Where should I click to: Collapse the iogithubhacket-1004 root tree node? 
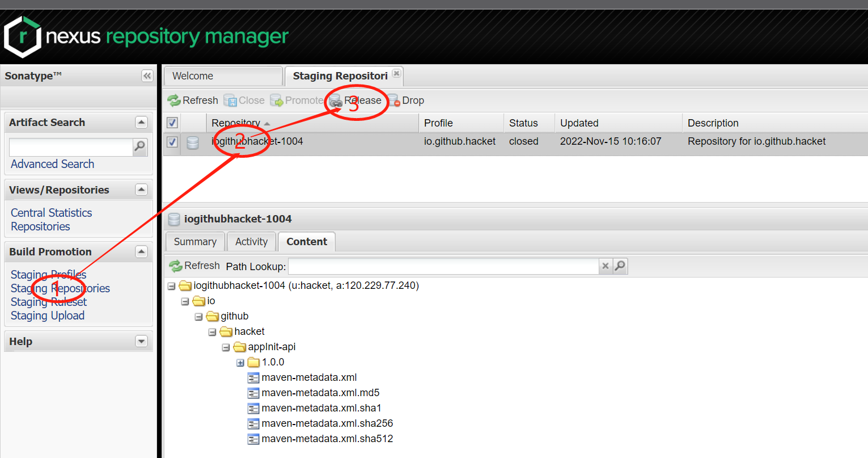(171, 286)
